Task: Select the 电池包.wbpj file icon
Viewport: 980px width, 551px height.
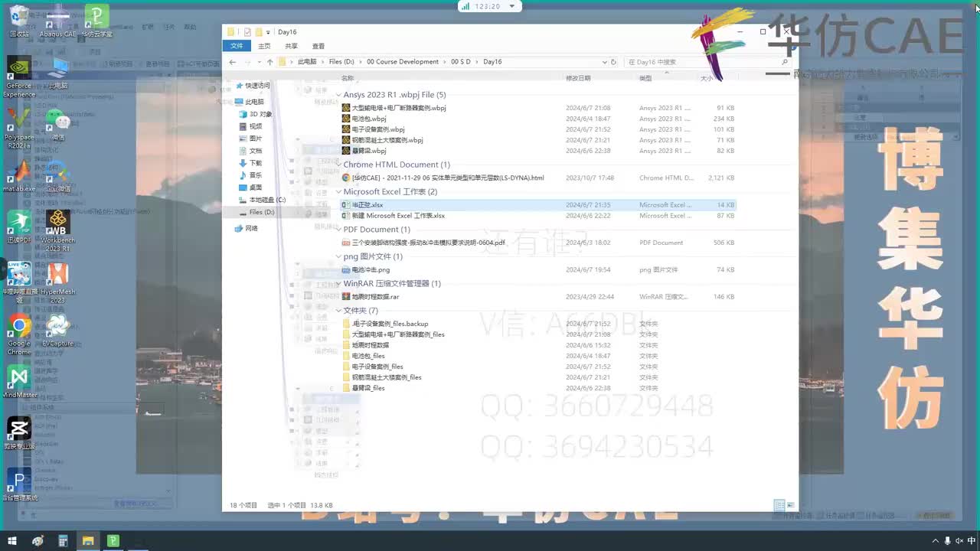Action: pyautogui.click(x=346, y=119)
